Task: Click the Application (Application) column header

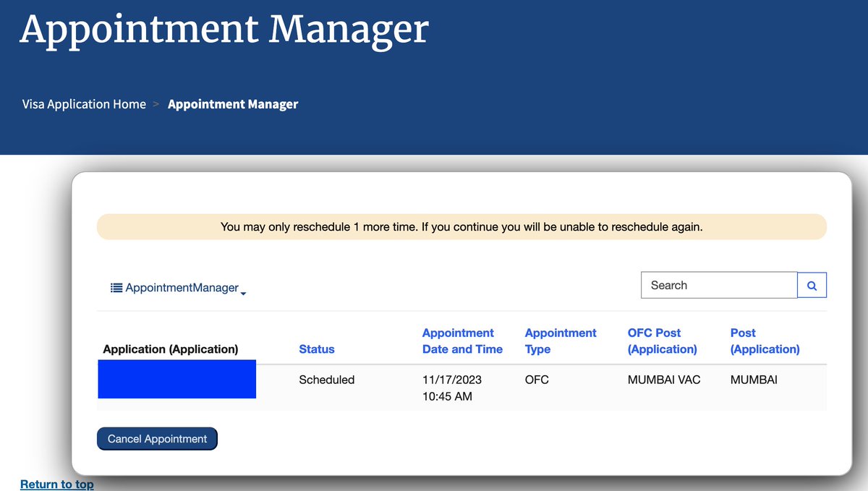Action: point(171,349)
